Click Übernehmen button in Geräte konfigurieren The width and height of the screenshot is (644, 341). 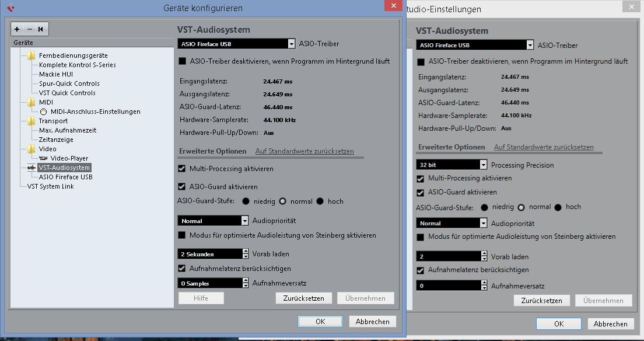(365, 298)
